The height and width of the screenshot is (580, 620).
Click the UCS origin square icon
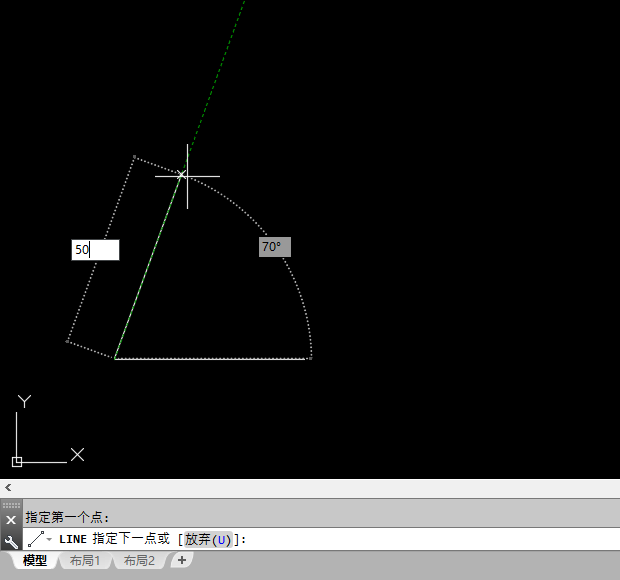pyautogui.click(x=17, y=462)
